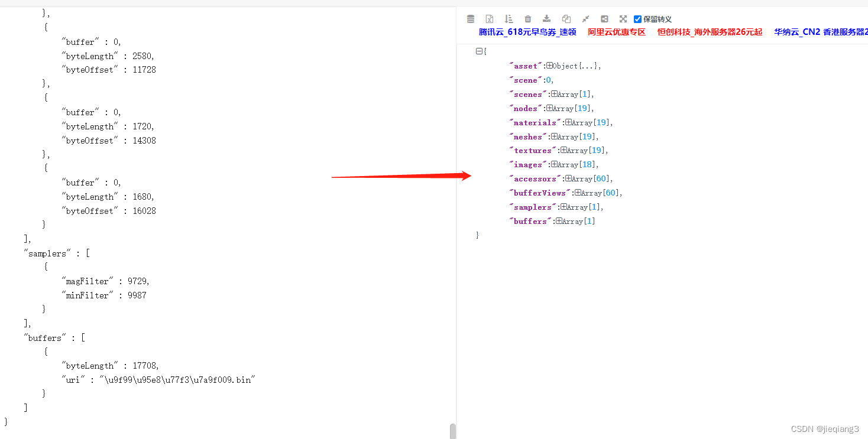Image resolution: width=868 pixels, height=439 pixels.
Task: Click the "scene" key in tree
Action: (526, 80)
